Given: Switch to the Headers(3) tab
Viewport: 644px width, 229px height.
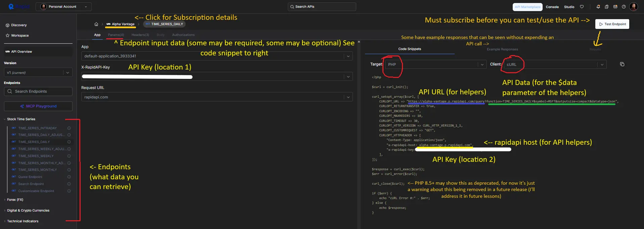Looking at the screenshot, I should pos(140,35).
